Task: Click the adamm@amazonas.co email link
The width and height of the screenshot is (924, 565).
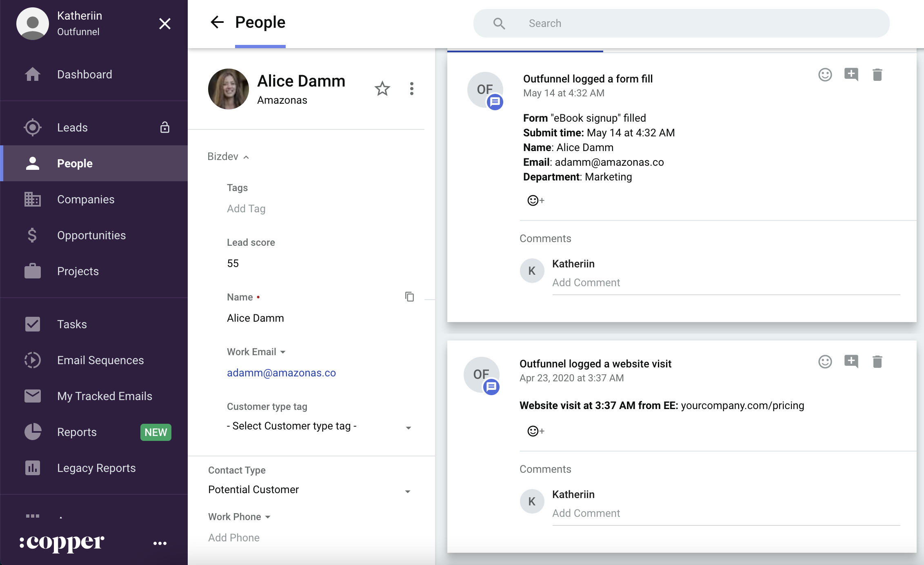Action: tap(281, 373)
